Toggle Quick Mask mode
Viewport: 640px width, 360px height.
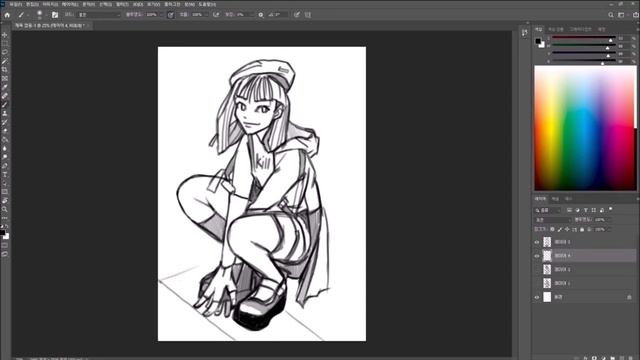4,246
